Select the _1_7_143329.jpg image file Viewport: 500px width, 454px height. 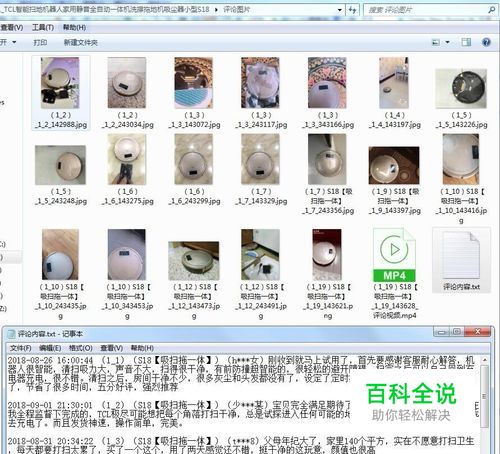pyautogui.click(x=260, y=159)
